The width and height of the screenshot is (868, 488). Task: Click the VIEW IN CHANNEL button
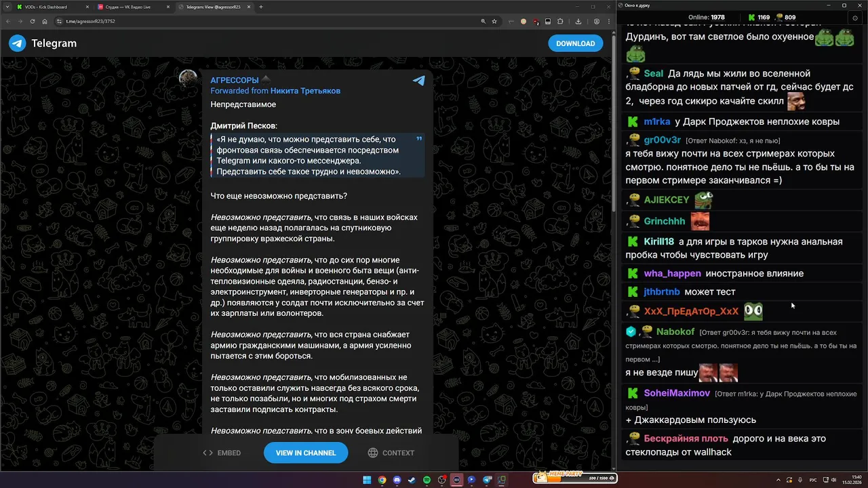(306, 453)
